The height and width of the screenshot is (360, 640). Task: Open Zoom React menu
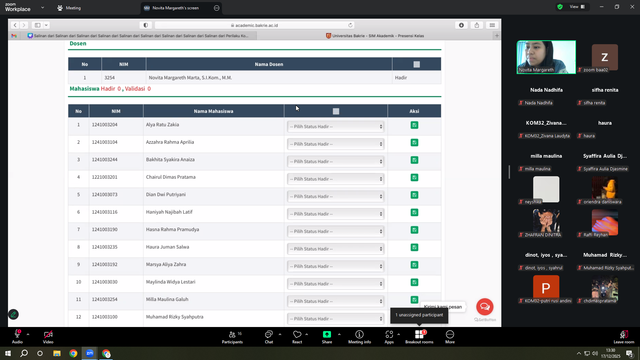pos(297,337)
